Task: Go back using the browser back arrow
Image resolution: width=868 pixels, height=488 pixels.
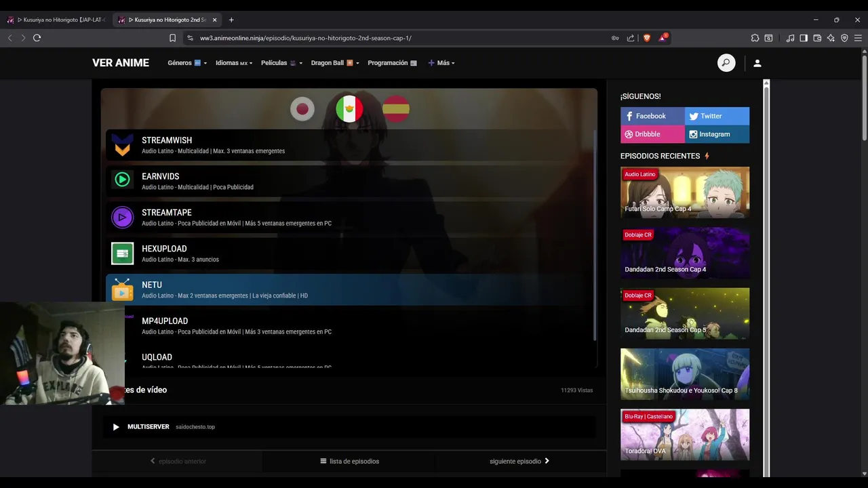Action: tap(9, 38)
